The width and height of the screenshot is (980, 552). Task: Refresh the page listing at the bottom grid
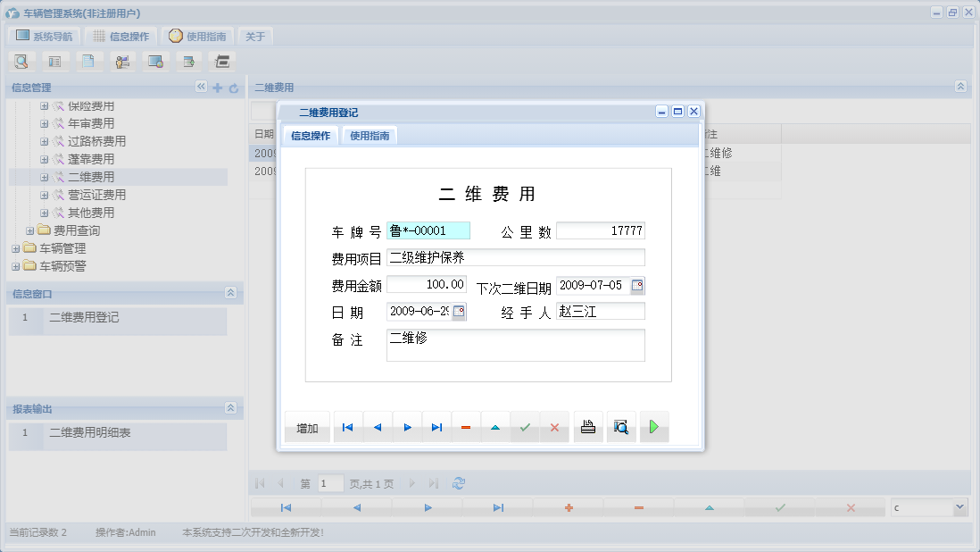pyautogui.click(x=458, y=482)
